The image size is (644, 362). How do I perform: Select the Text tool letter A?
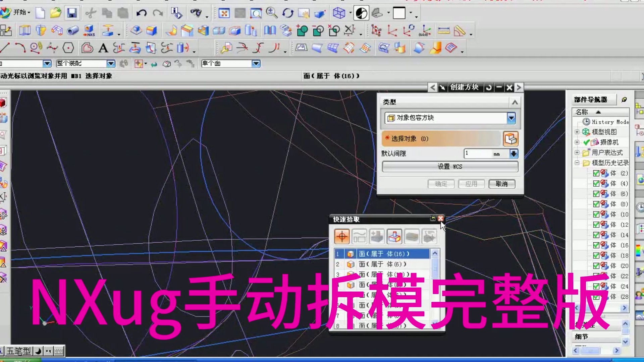tap(103, 48)
